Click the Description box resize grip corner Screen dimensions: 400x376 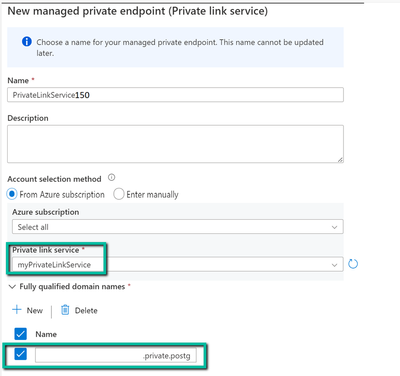(x=340, y=160)
